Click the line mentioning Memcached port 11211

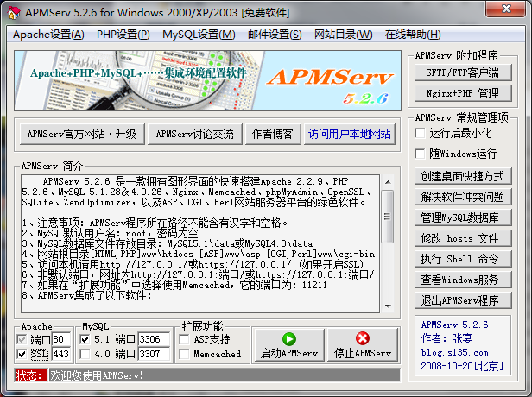(x=174, y=285)
